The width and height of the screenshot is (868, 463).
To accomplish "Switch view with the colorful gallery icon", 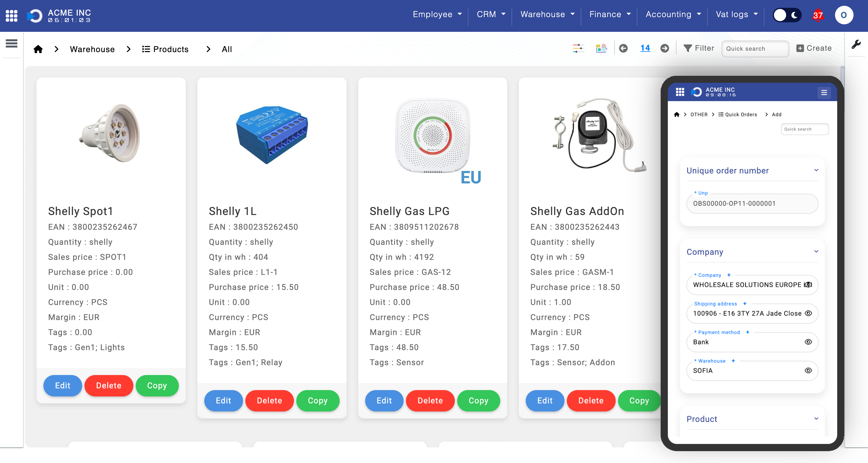I will (601, 48).
